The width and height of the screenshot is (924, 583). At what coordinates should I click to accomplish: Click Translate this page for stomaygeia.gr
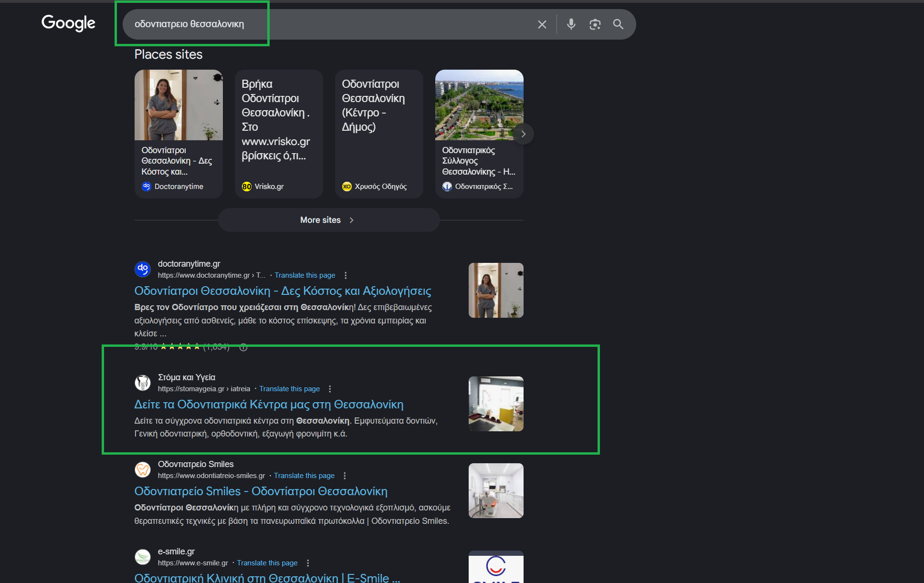tap(289, 389)
